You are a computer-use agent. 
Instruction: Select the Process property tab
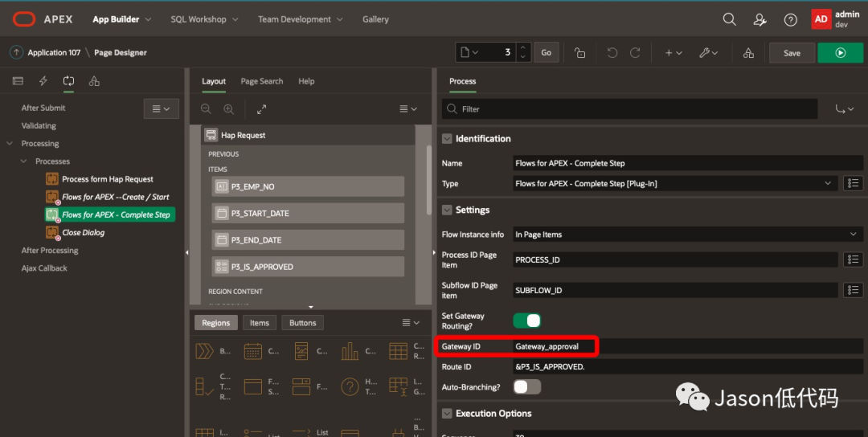(463, 81)
